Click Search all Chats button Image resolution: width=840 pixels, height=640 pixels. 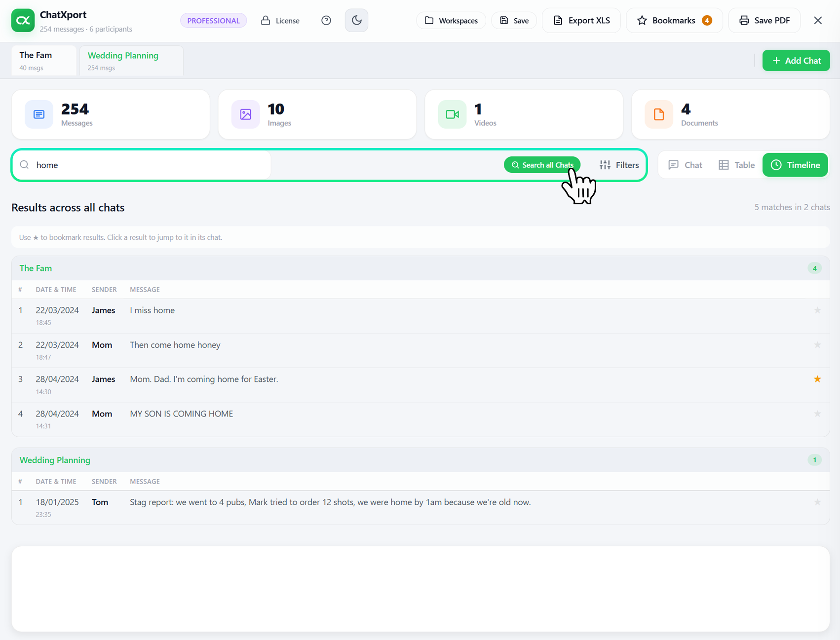542,165
